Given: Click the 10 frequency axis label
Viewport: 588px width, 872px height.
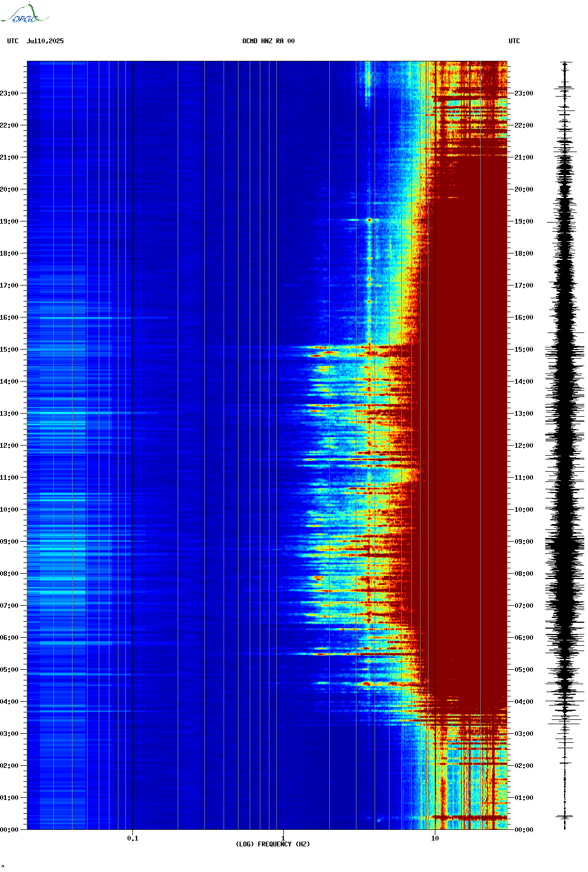Looking at the screenshot, I should 435,838.
